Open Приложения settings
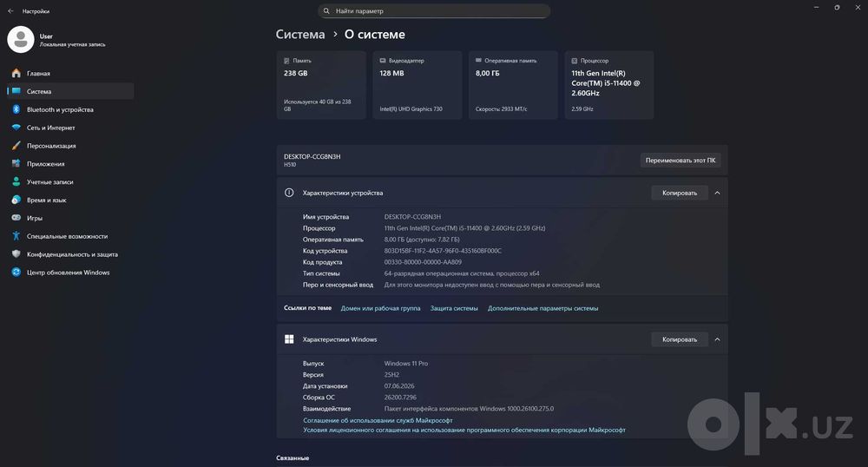The height and width of the screenshot is (467, 868). tap(70, 164)
